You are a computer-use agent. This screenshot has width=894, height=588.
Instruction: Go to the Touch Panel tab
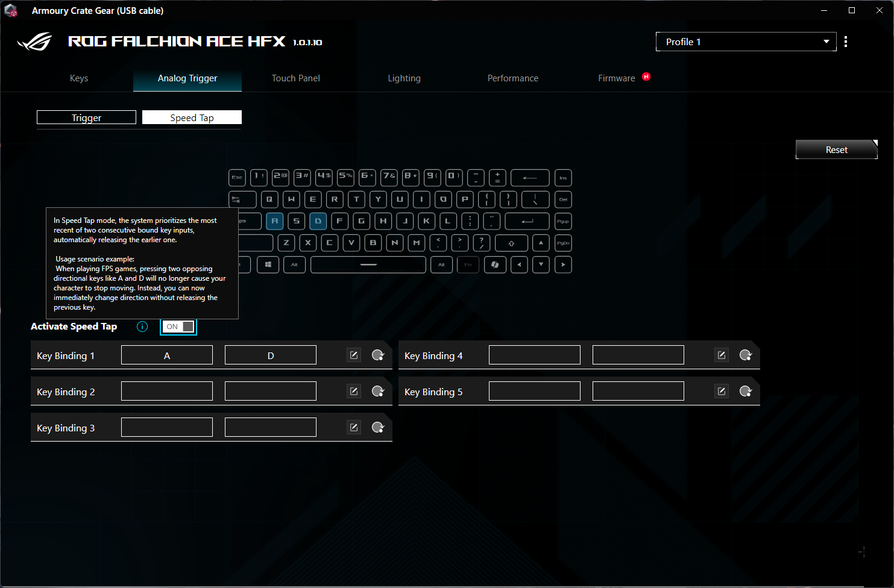click(x=296, y=78)
